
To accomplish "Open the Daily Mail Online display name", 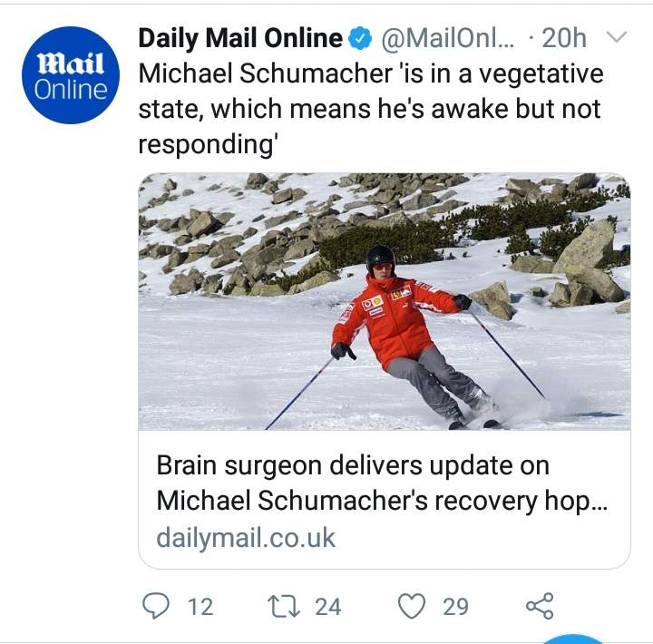I will pos(240,38).
